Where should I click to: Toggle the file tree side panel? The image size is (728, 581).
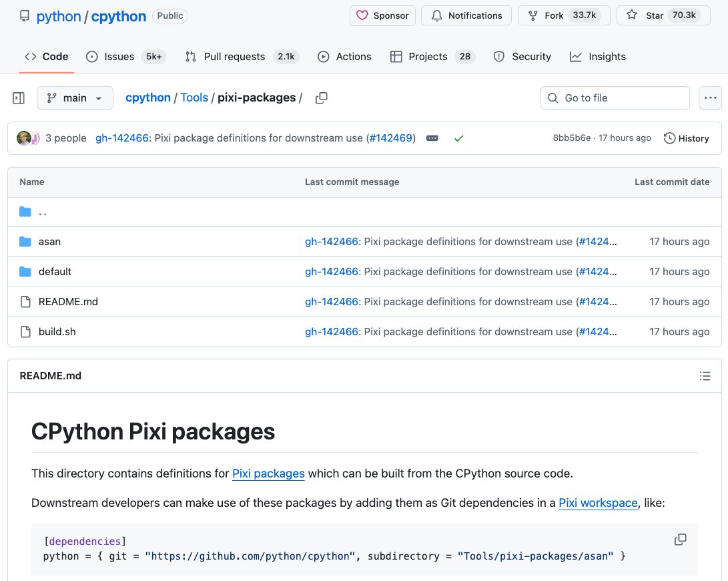tap(18, 98)
